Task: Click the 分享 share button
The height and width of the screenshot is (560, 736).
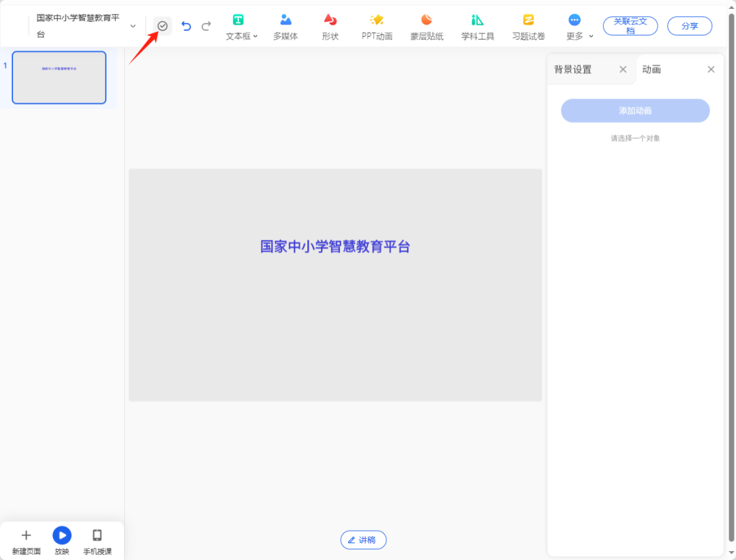Action: [x=689, y=25]
